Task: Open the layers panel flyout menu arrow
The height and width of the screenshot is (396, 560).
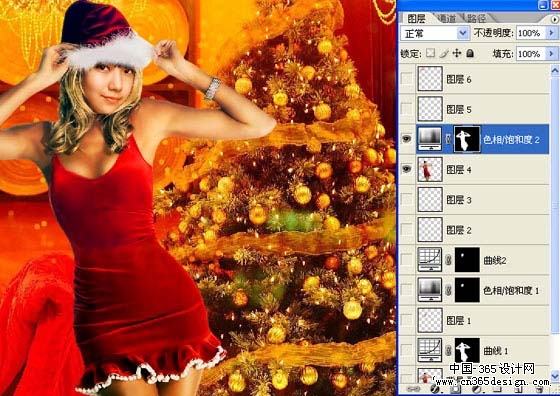Action: pos(555,19)
